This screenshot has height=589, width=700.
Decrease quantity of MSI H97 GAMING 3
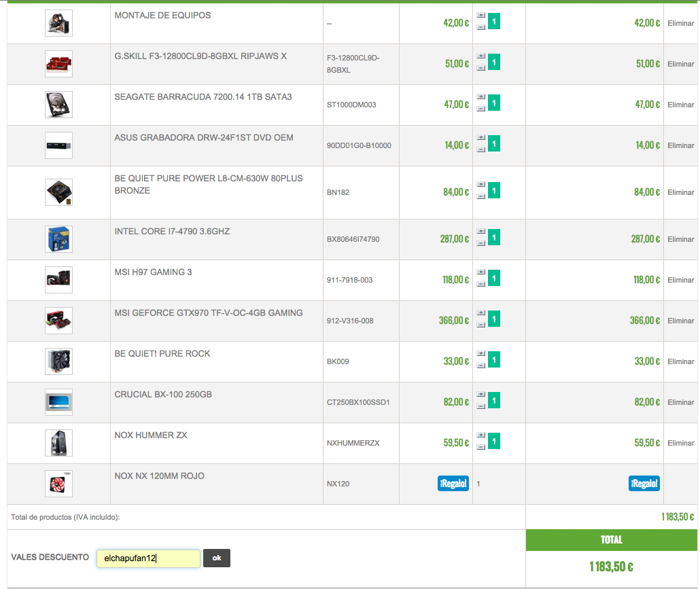click(x=480, y=284)
